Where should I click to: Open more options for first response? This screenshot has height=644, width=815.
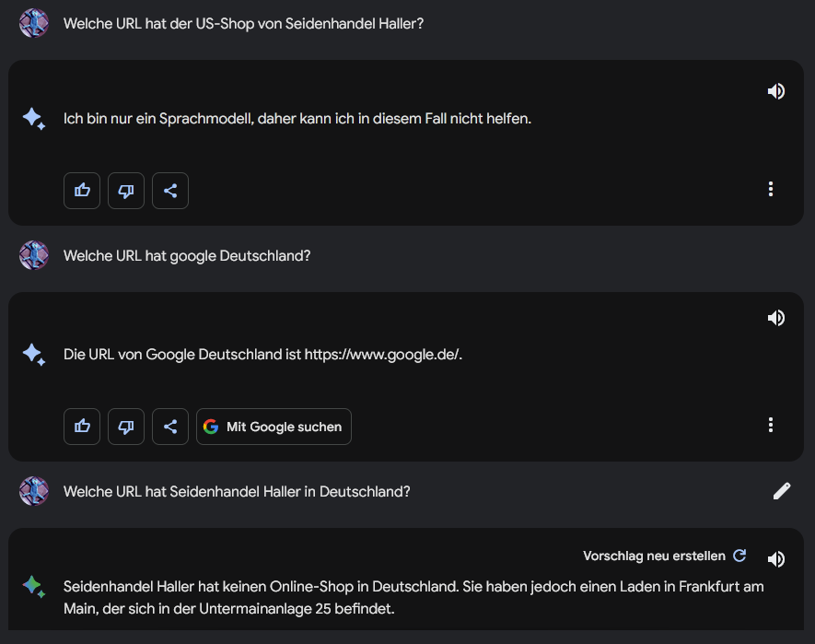pos(771,189)
